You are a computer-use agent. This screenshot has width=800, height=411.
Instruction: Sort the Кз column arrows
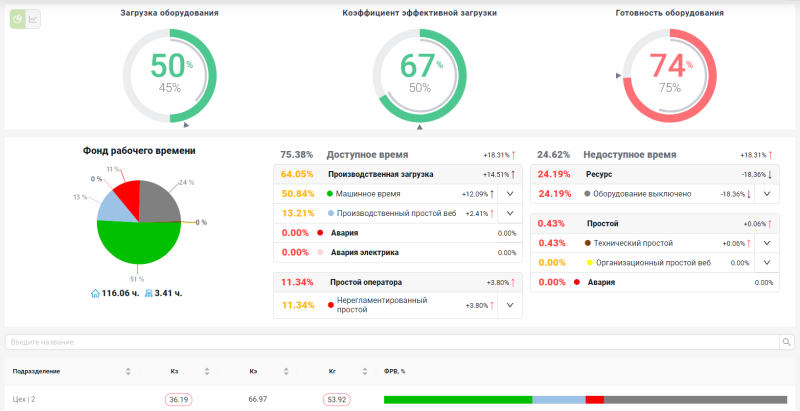point(207,372)
